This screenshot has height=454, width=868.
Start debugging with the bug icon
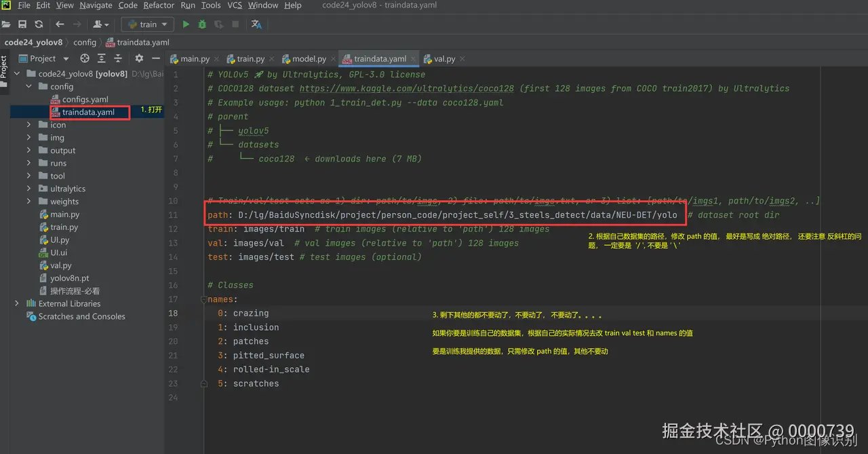[202, 24]
